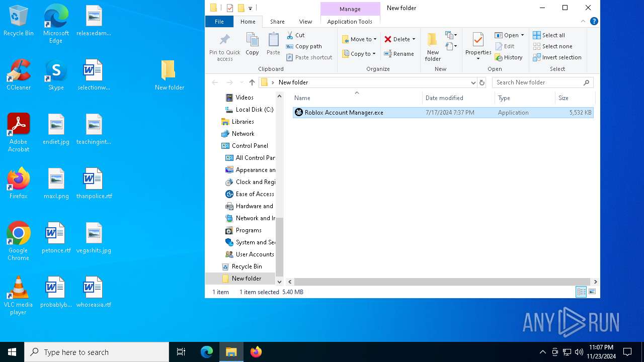Click Select all

tap(549, 35)
